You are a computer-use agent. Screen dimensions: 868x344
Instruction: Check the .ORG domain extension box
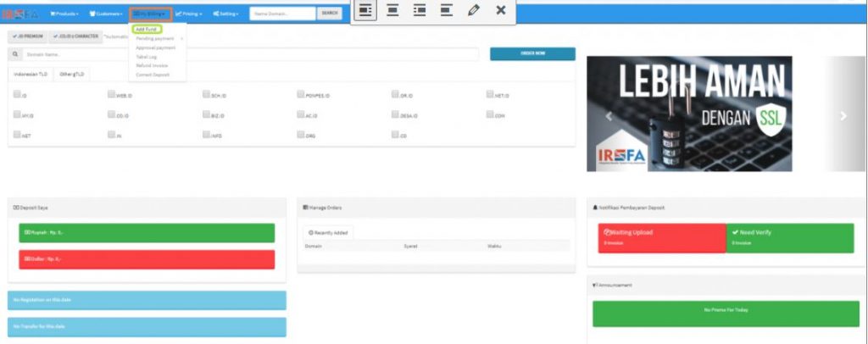click(x=301, y=134)
